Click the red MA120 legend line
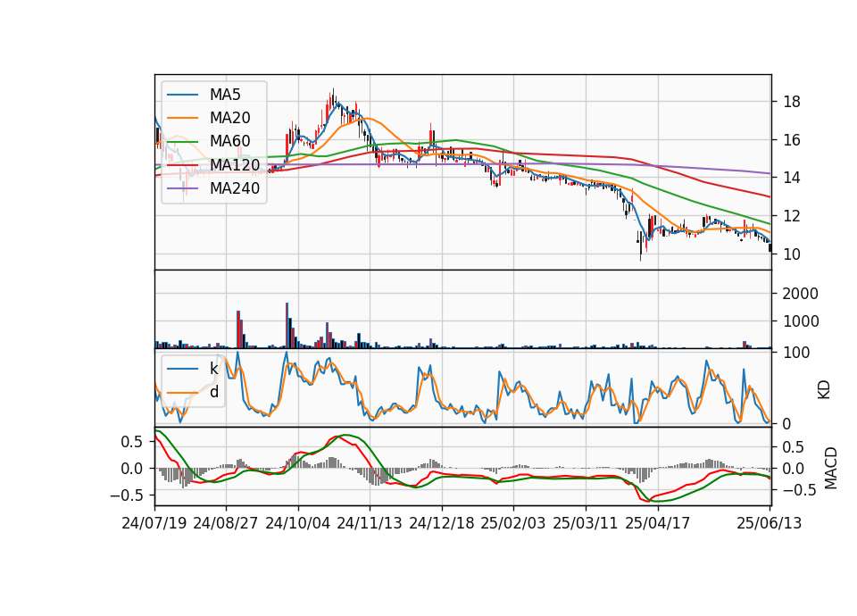 point(182,165)
